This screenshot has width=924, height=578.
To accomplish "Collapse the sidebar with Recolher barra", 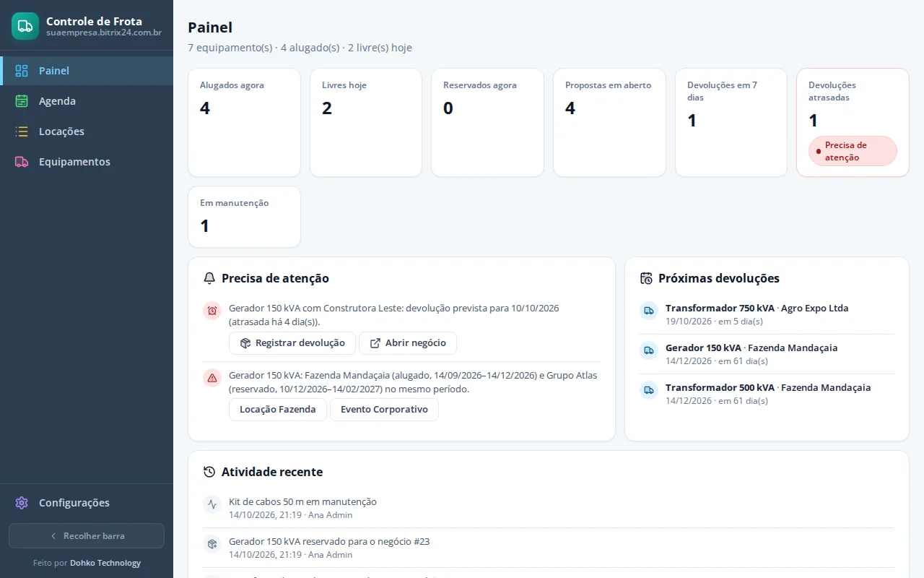I will pyautogui.click(x=87, y=536).
